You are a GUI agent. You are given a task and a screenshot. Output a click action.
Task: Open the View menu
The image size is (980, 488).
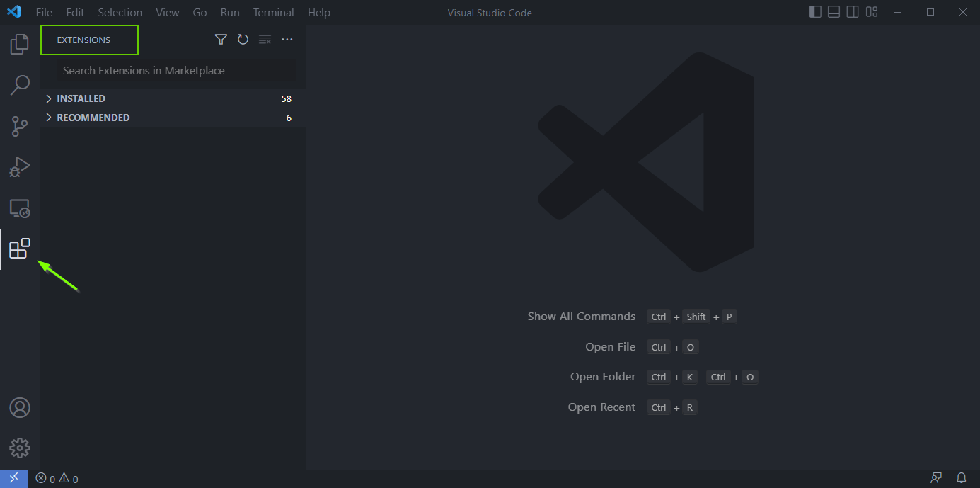168,13
